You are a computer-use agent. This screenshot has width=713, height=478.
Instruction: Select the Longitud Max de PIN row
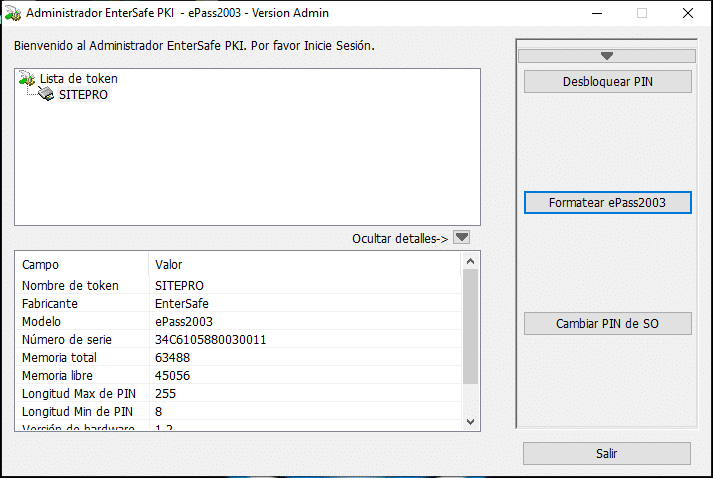pyautogui.click(x=239, y=393)
